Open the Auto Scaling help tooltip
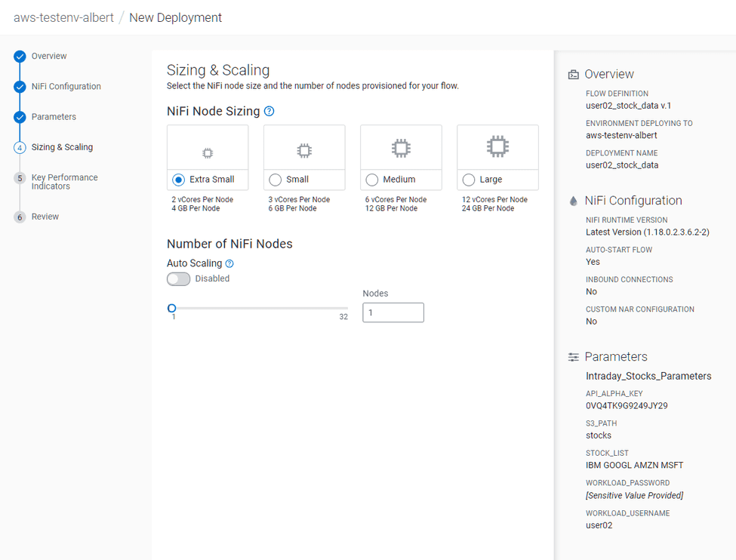Viewport: 736px width, 560px height. [229, 263]
